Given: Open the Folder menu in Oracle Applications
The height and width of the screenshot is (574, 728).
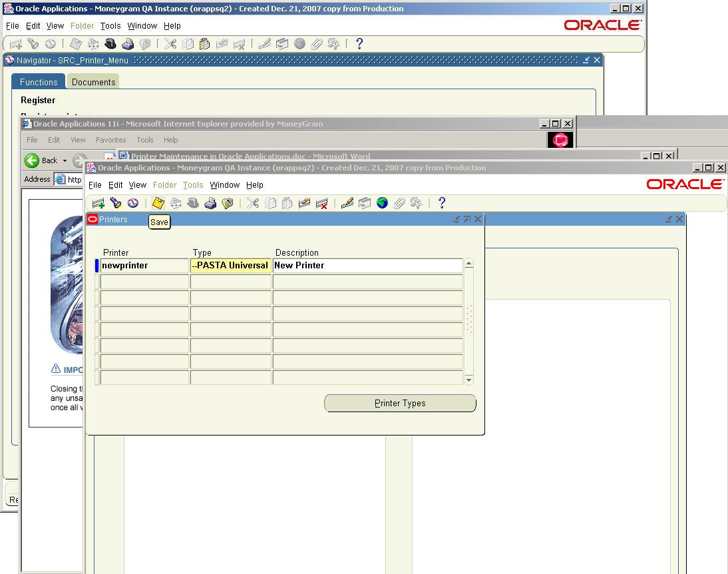Looking at the screenshot, I should click(164, 185).
